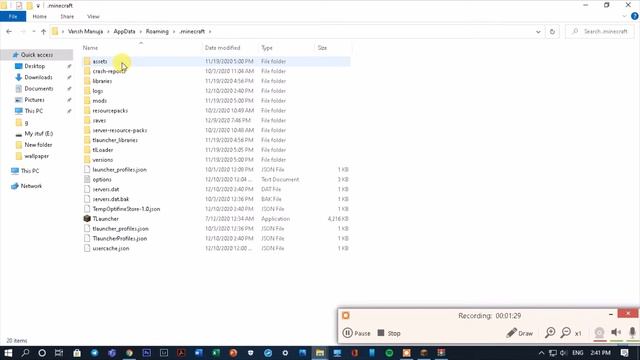Open Excel from the taskbar

click(x=216, y=353)
